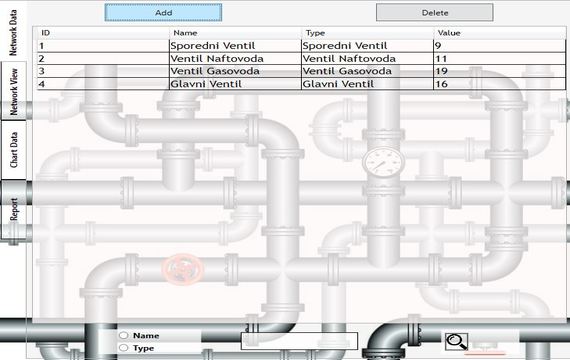Select row with ID 2
This screenshot has width=570, height=360.
301,59
